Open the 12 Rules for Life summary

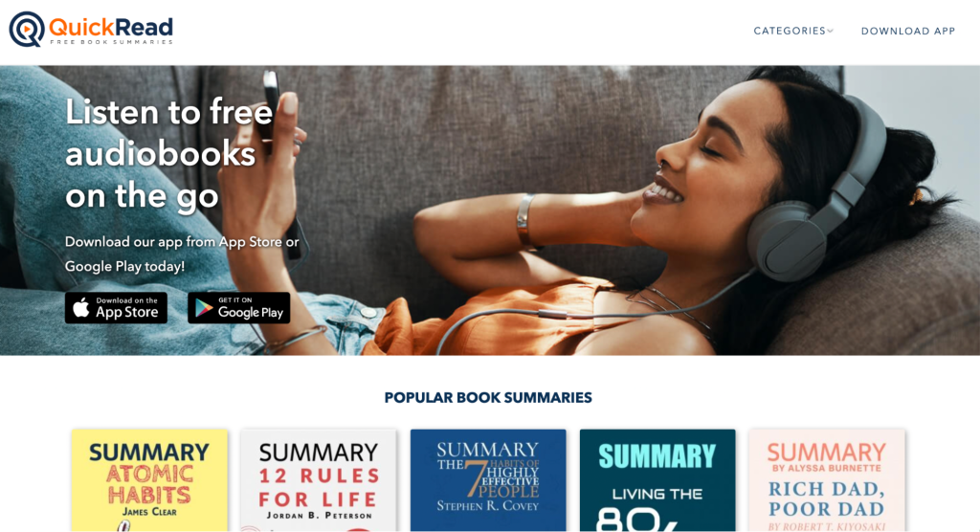click(x=319, y=480)
